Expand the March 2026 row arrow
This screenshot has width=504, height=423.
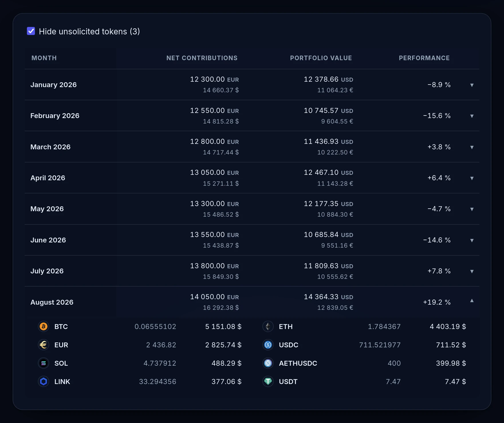472,147
